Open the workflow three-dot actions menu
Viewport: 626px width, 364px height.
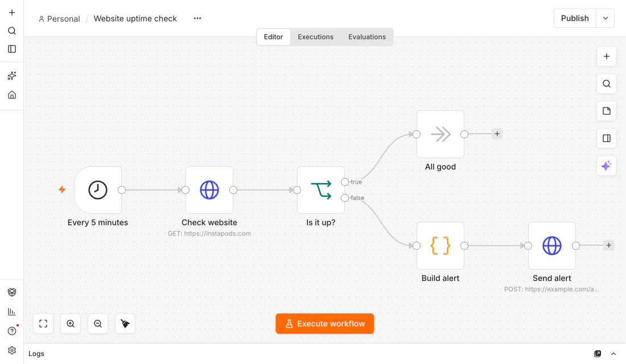(x=197, y=18)
